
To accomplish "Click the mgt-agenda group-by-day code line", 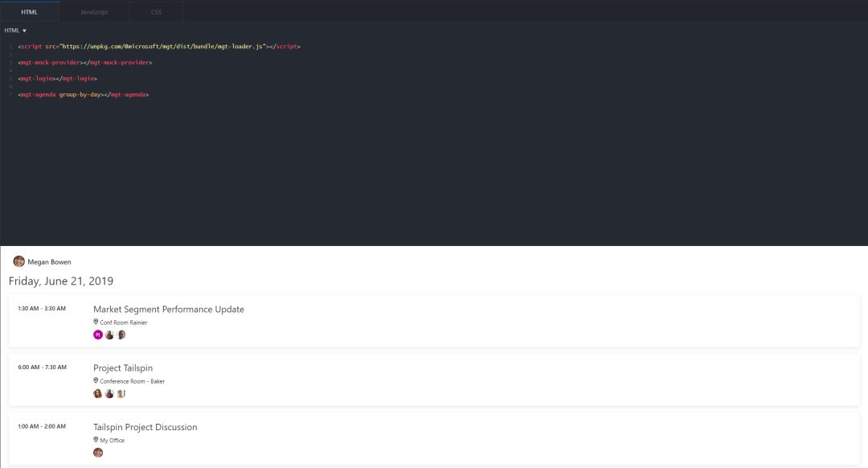I will click(x=83, y=95).
